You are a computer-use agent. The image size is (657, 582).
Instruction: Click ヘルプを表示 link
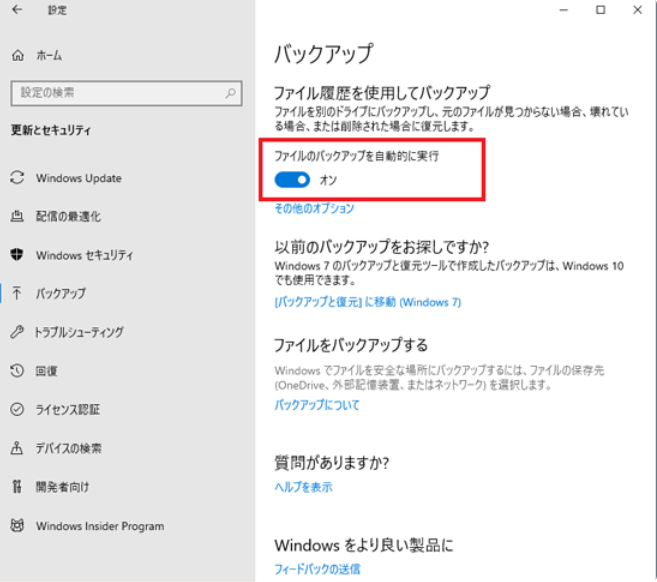[303, 487]
